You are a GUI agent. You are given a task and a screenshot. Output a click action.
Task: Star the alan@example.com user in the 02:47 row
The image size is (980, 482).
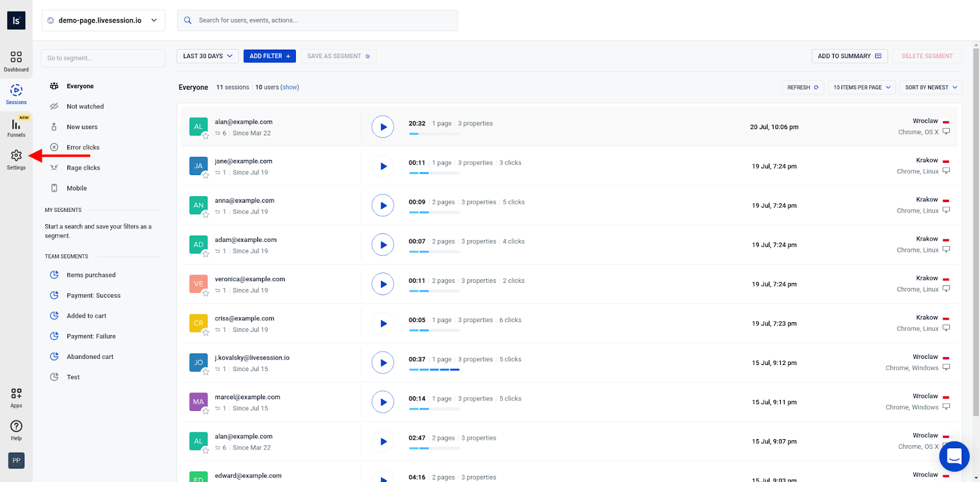(206, 450)
